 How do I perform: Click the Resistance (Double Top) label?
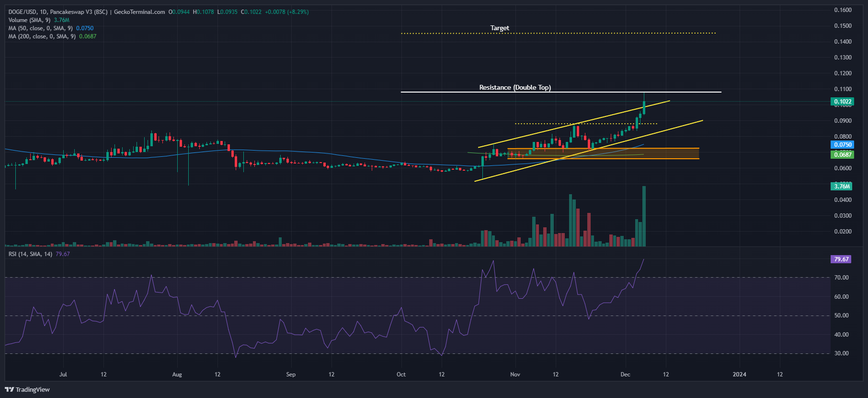coord(515,87)
